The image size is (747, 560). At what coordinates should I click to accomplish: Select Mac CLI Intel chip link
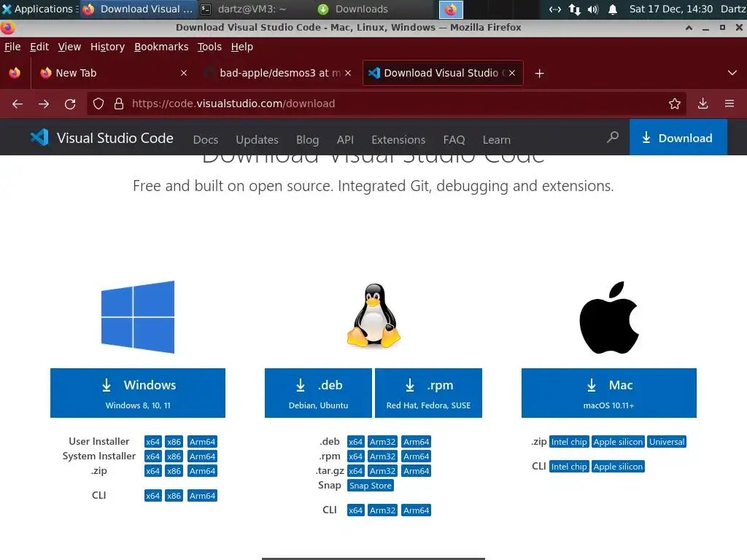(x=569, y=466)
